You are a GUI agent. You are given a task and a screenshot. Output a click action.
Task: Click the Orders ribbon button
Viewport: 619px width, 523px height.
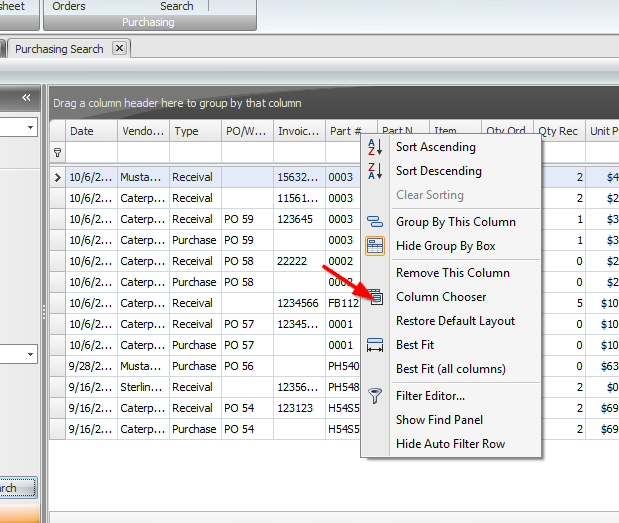click(x=69, y=6)
